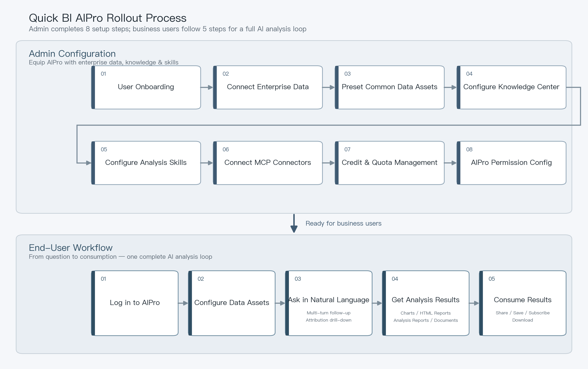The height and width of the screenshot is (369, 588).
Task: Click the "Ready for business users" label
Action: click(x=343, y=224)
